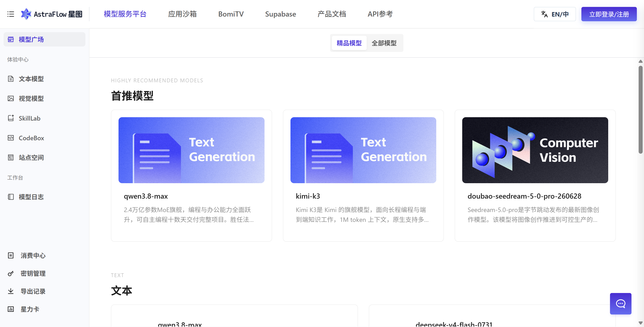The image size is (644, 327).
Task: Open 视觉模型 sidebar link
Action: 31,98
